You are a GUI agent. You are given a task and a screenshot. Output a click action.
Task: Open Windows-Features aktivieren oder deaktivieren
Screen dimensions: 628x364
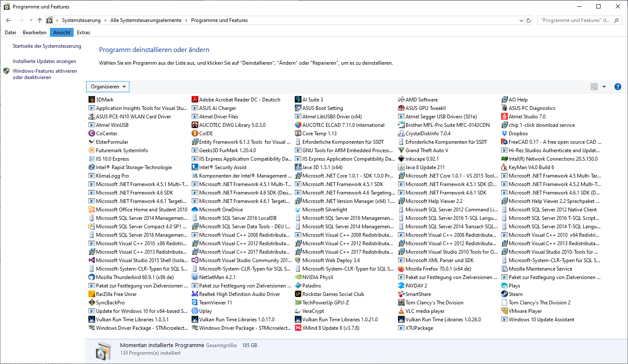45,74
